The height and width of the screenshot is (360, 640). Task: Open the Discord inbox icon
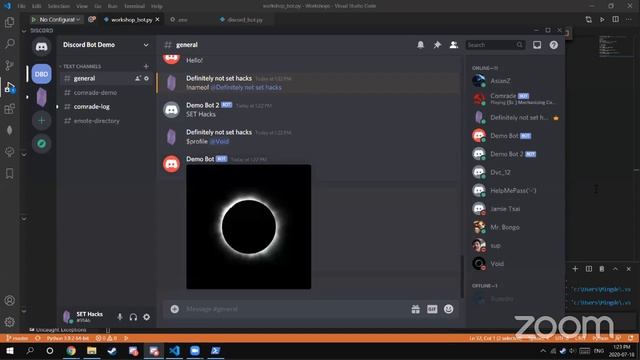point(537,45)
